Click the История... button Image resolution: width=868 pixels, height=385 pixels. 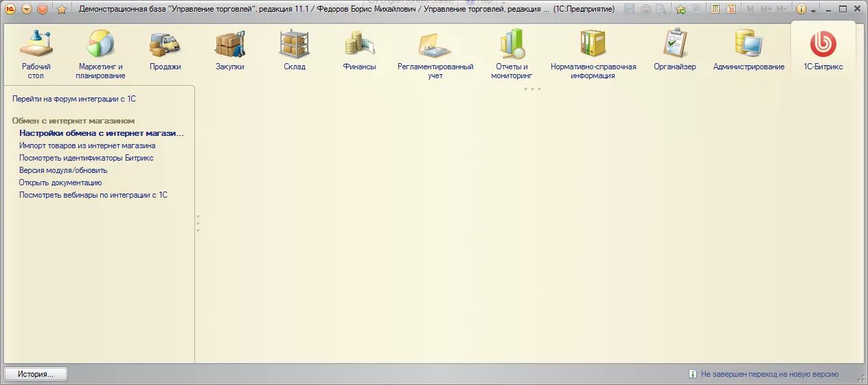[36, 374]
